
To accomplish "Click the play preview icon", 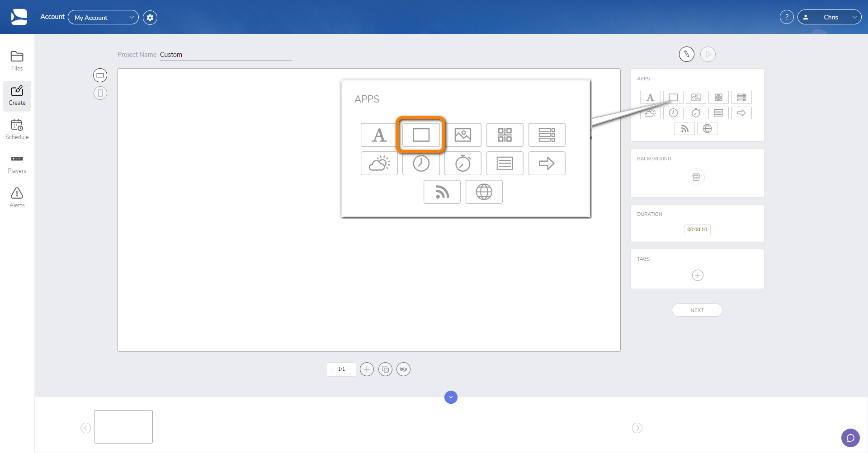I will (708, 54).
